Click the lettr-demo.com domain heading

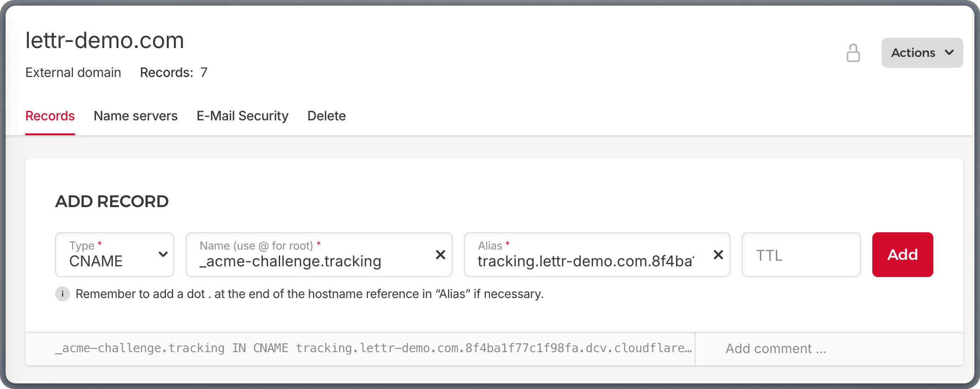click(105, 41)
